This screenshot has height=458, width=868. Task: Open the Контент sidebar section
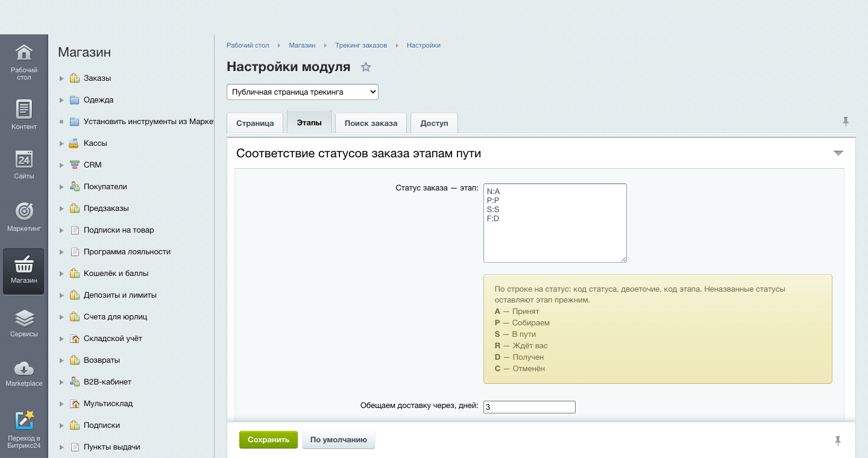tap(24, 114)
